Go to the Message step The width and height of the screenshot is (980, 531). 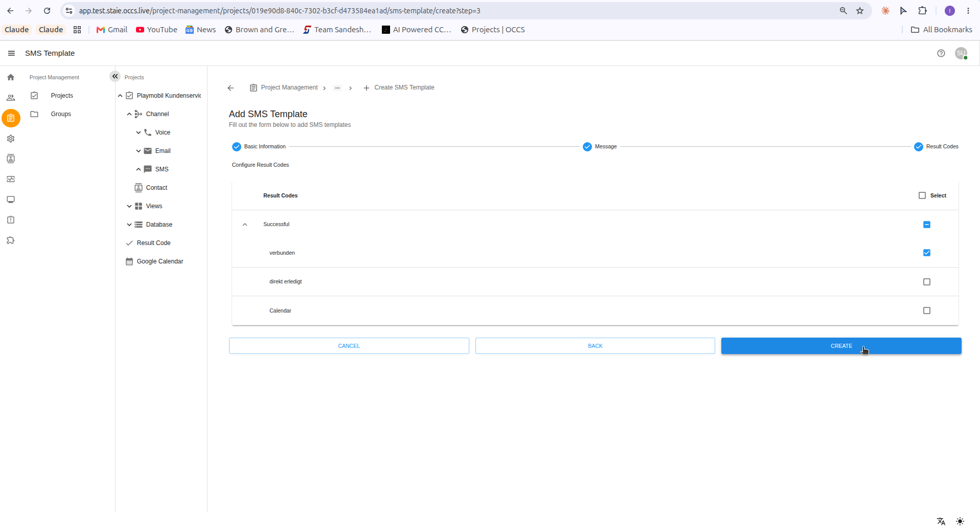[x=600, y=147]
